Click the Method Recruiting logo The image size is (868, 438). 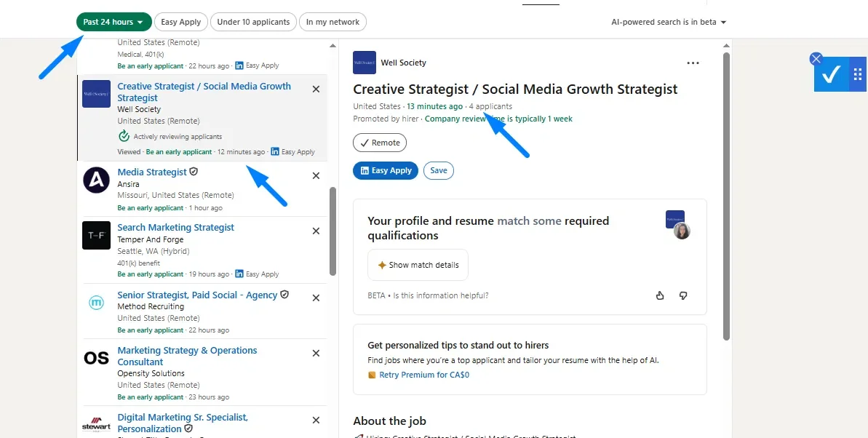96,303
